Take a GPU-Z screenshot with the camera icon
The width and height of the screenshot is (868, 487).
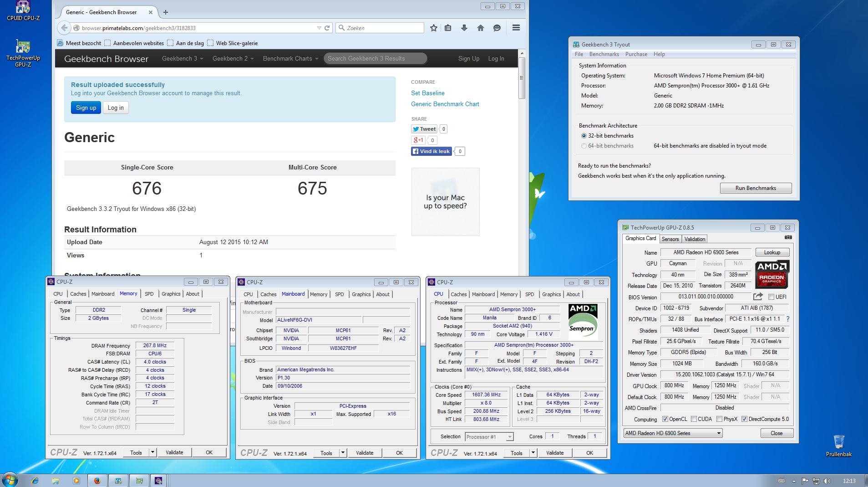point(788,237)
